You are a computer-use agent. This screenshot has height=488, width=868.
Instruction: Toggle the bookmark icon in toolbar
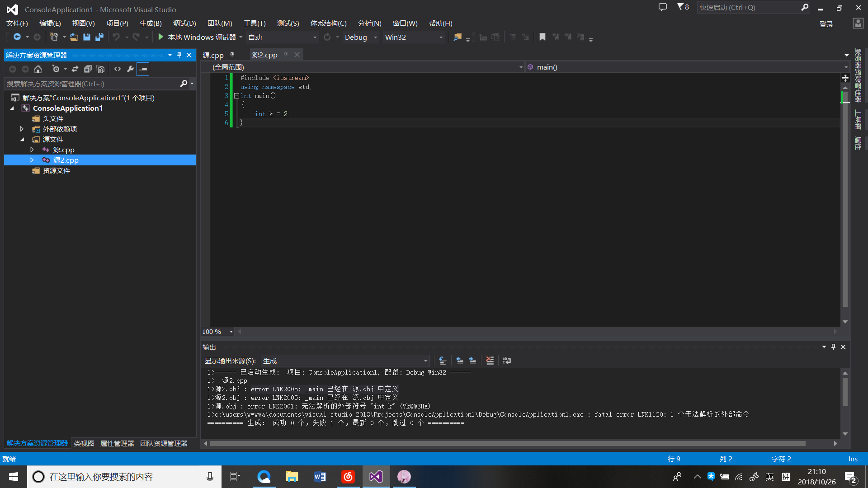[x=542, y=37]
